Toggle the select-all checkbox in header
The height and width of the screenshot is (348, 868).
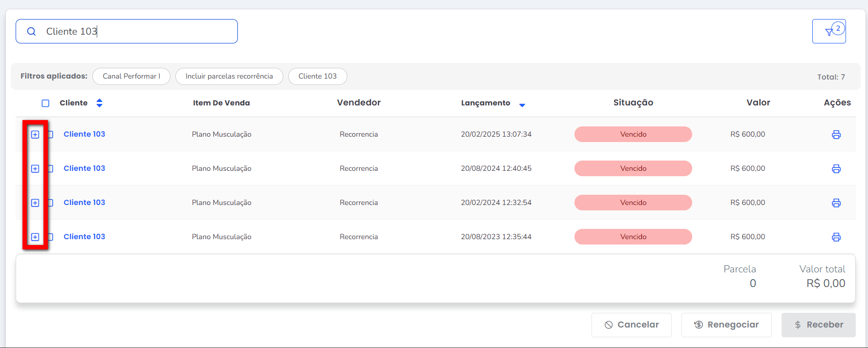point(45,103)
